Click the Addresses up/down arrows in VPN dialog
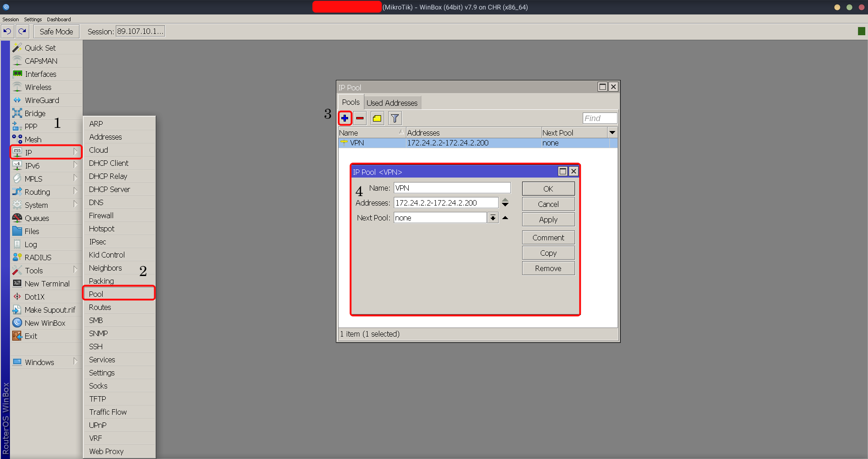The height and width of the screenshot is (459, 868). pyautogui.click(x=505, y=203)
